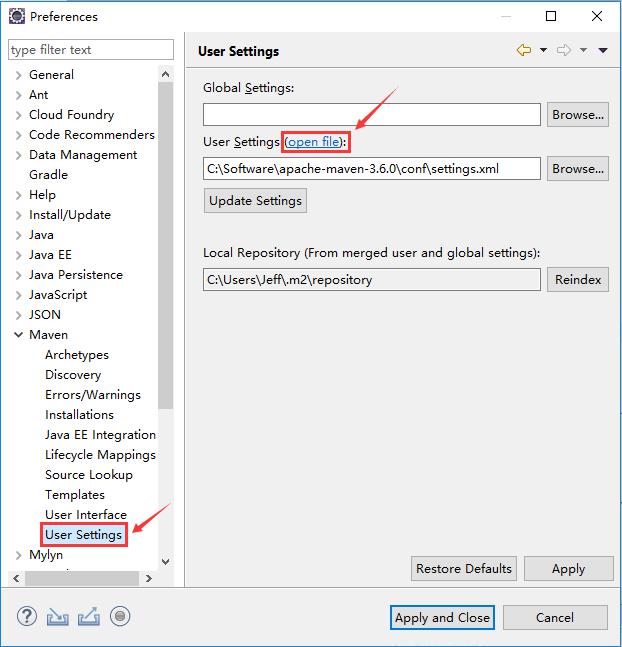
Task: Click the grayed forward arrow icon
Action: pos(564,50)
